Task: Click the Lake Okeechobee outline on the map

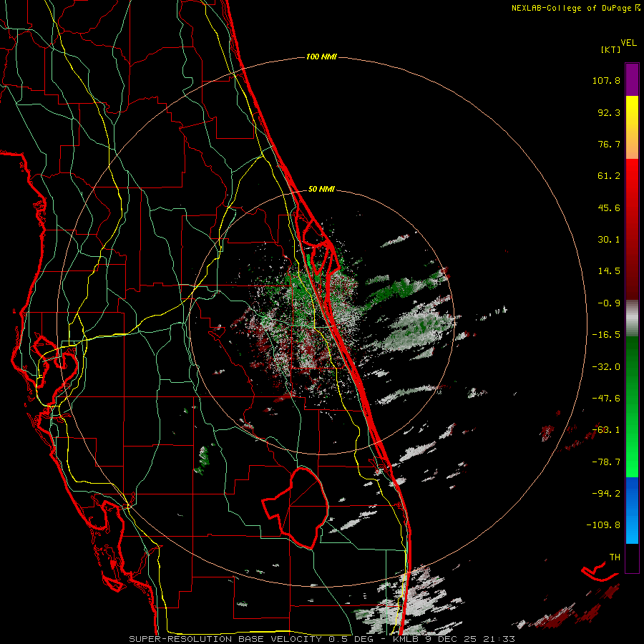Action: click(296, 507)
